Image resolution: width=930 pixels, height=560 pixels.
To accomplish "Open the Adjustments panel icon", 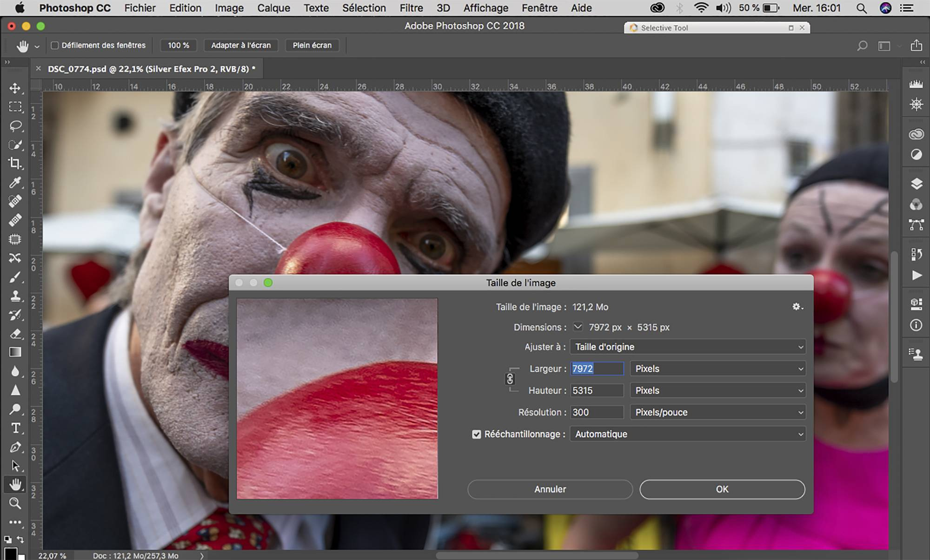I will 916,154.
